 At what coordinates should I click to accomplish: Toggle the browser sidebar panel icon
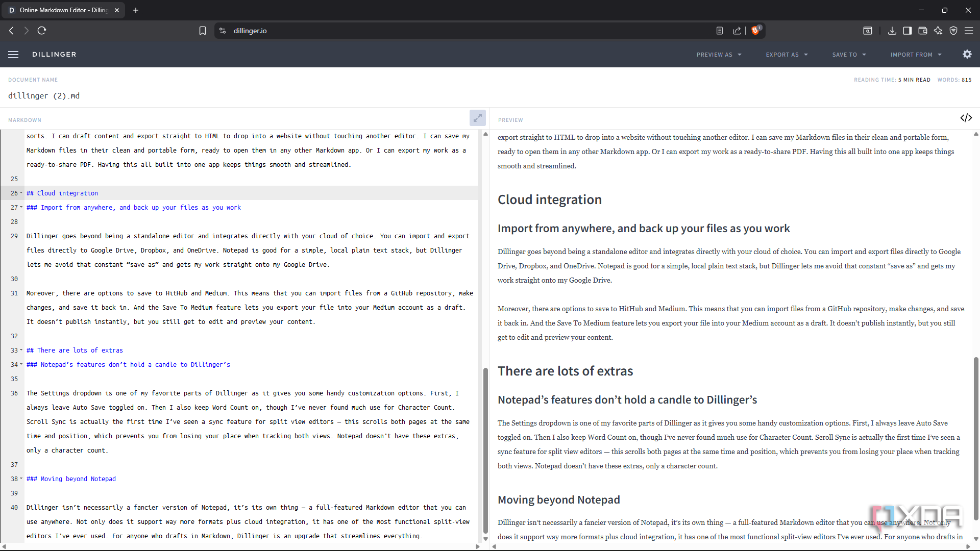pyautogui.click(x=907, y=31)
